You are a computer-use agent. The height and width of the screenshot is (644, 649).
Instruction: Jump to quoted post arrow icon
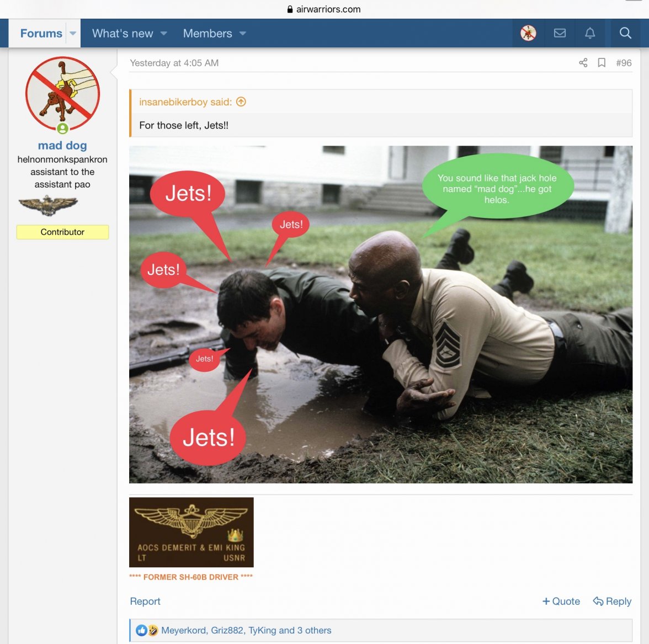tap(241, 102)
